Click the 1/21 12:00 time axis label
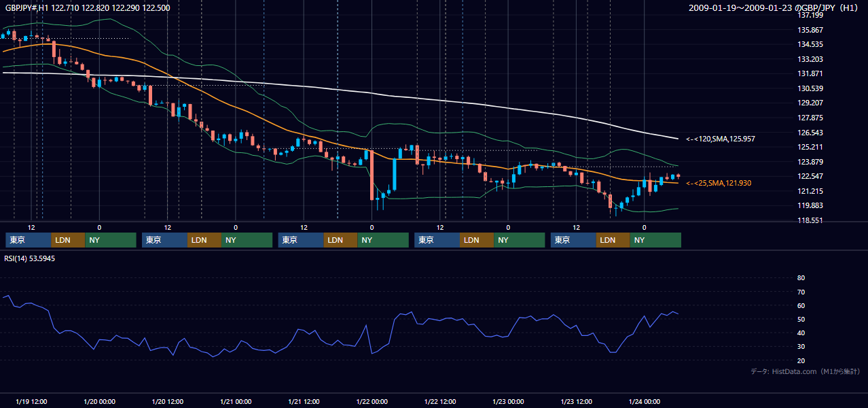The width and height of the screenshot is (868, 408). [304, 402]
